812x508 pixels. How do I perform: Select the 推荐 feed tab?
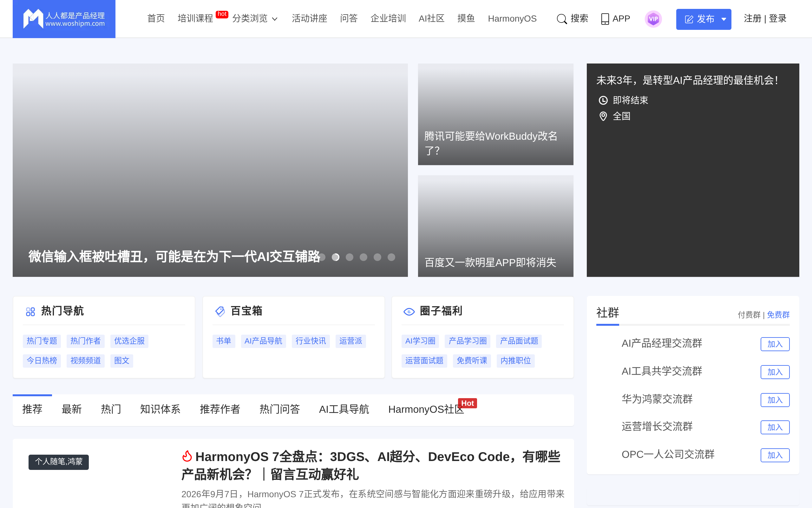(x=32, y=409)
